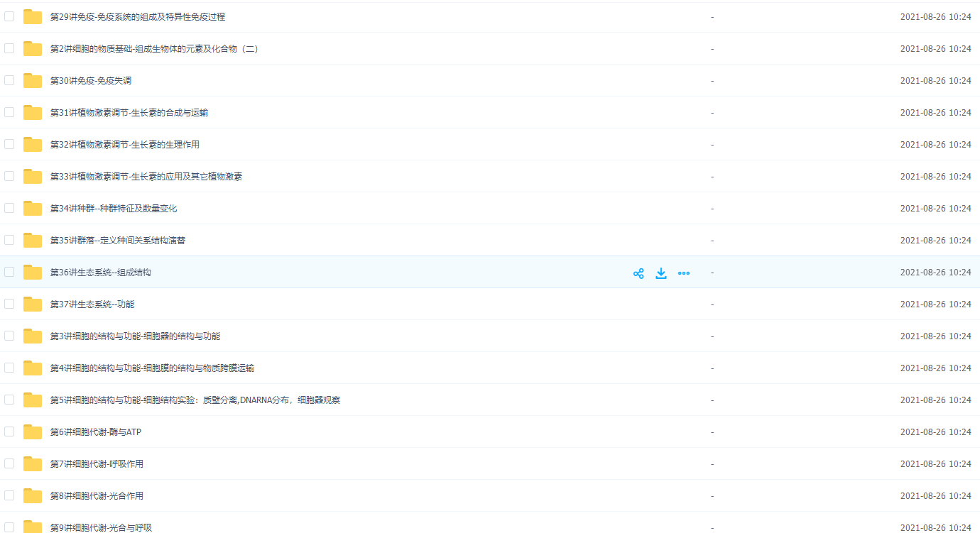The height and width of the screenshot is (533, 980).
Task: Click folder icon for 第30讲免疫-免疫失调
Action: pyautogui.click(x=33, y=81)
